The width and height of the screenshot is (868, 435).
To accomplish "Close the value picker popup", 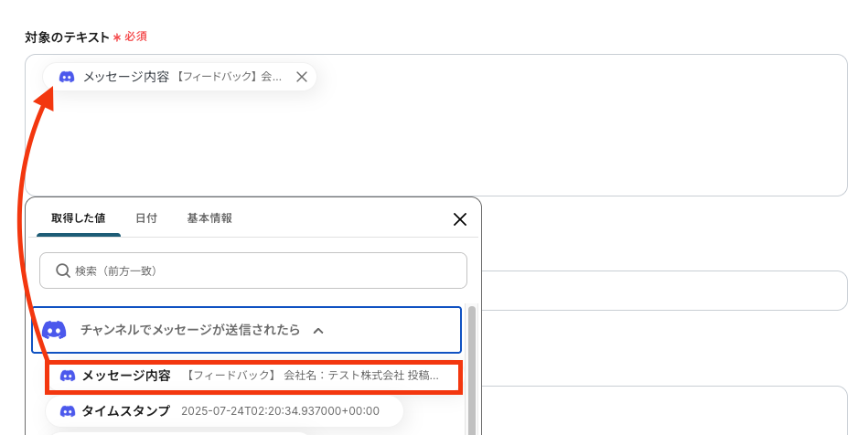I will pos(459,219).
